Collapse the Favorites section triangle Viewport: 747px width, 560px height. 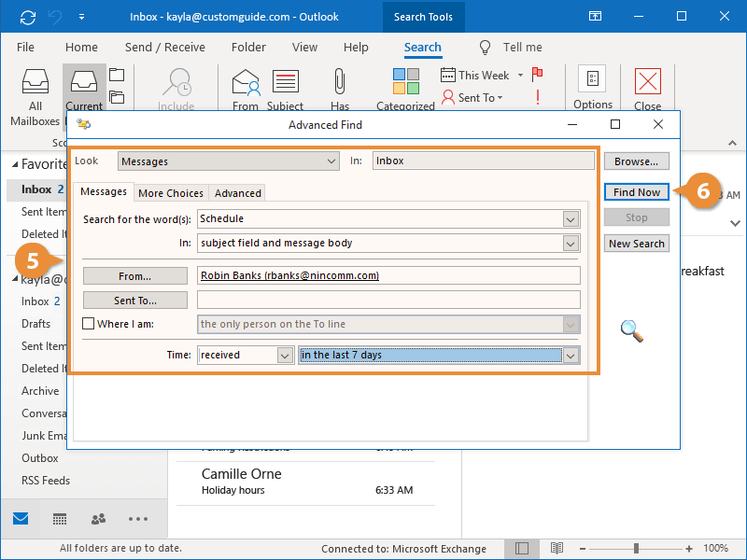click(15, 164)
